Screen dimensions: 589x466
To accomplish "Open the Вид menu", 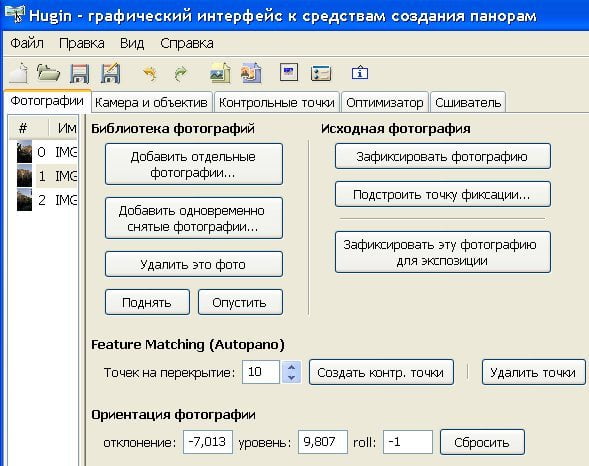I will [x=132, y=43].
